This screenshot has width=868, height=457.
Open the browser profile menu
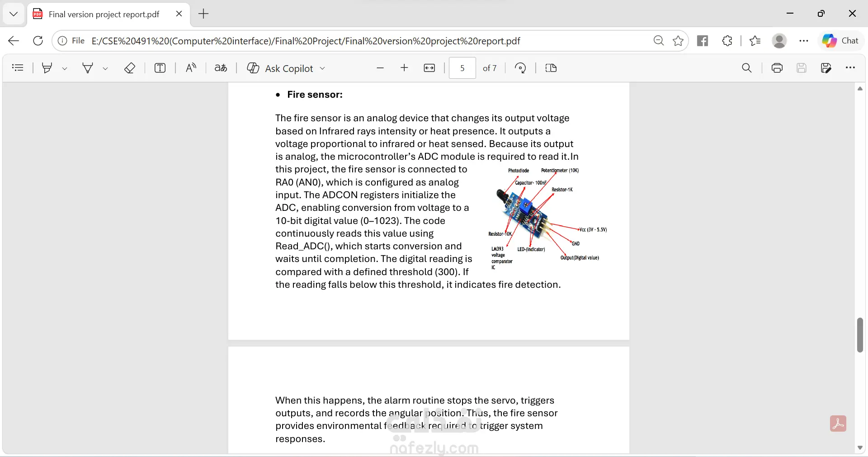tap(779, 41)
